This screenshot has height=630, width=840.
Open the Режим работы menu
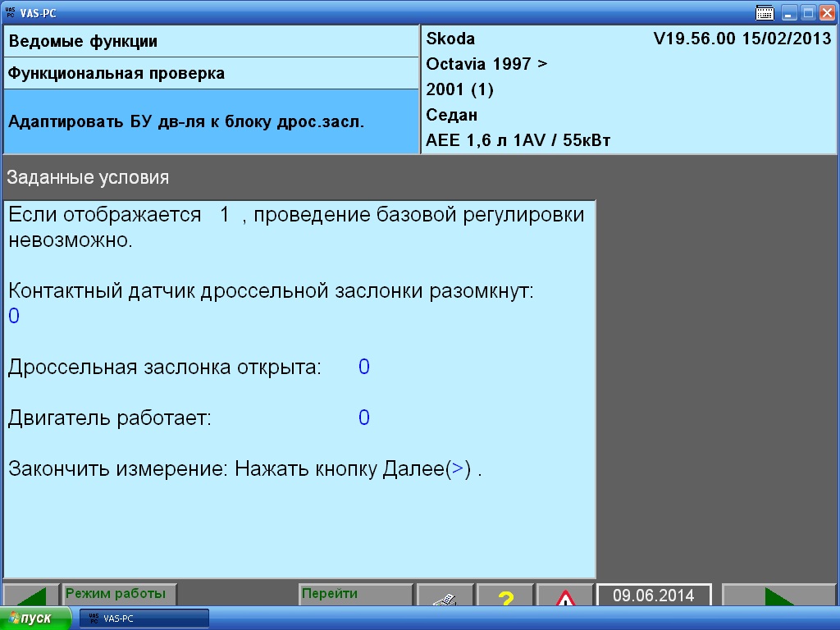[119, 595]
